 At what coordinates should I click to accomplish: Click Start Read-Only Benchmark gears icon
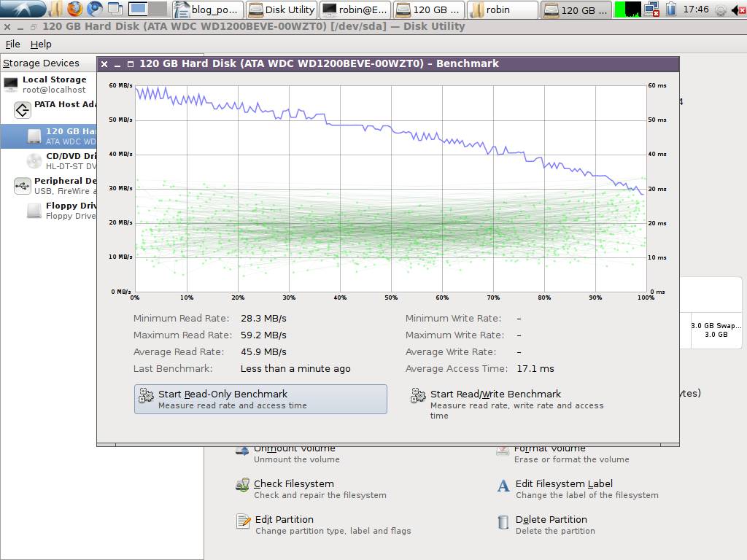pos(146,396)
